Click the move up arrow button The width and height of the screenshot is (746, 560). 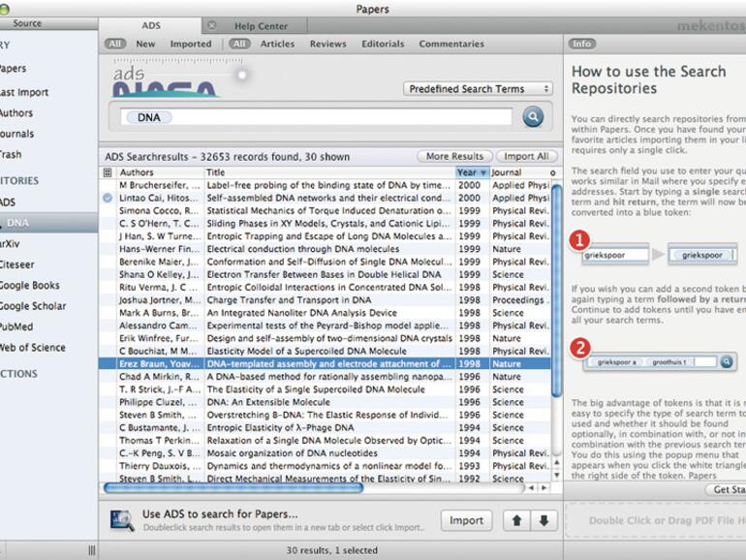516,520
